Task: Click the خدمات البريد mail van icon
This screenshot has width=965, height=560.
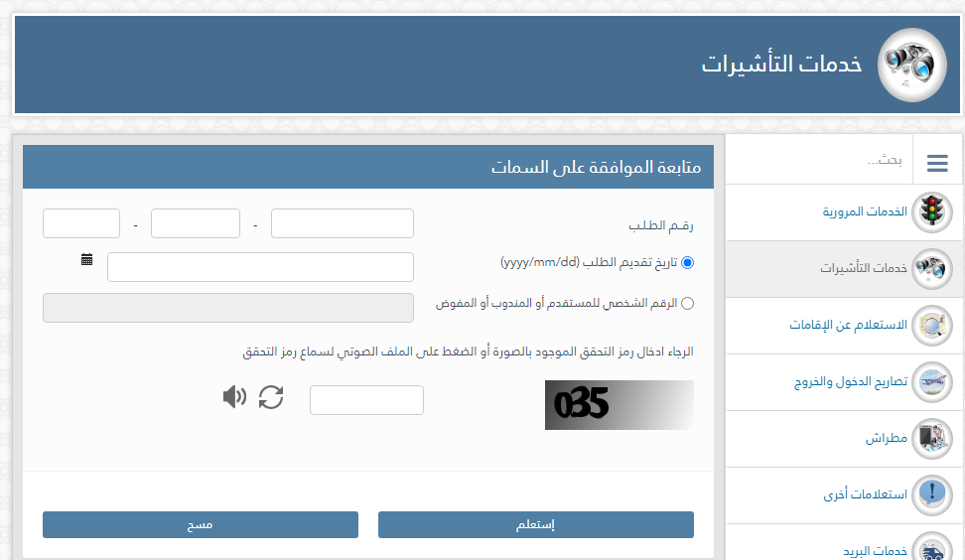Action: pyautogui.click(x=931, y=547)
